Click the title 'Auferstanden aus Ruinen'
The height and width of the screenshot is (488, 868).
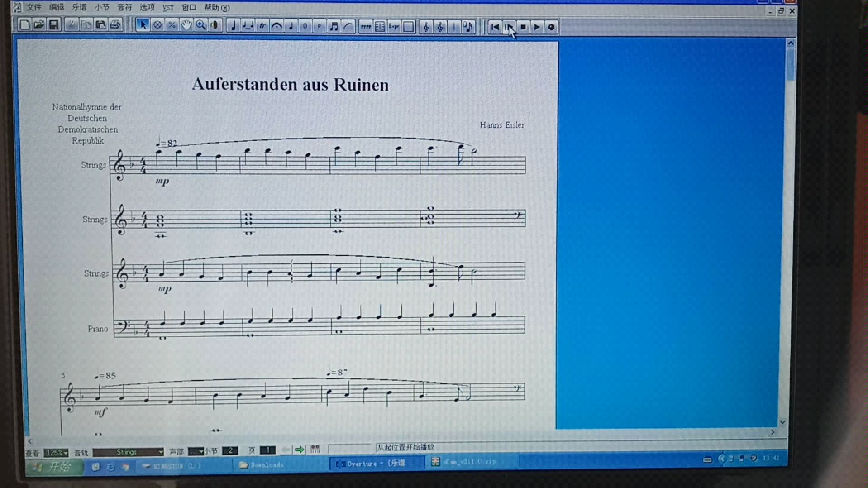tap(290, 85)
